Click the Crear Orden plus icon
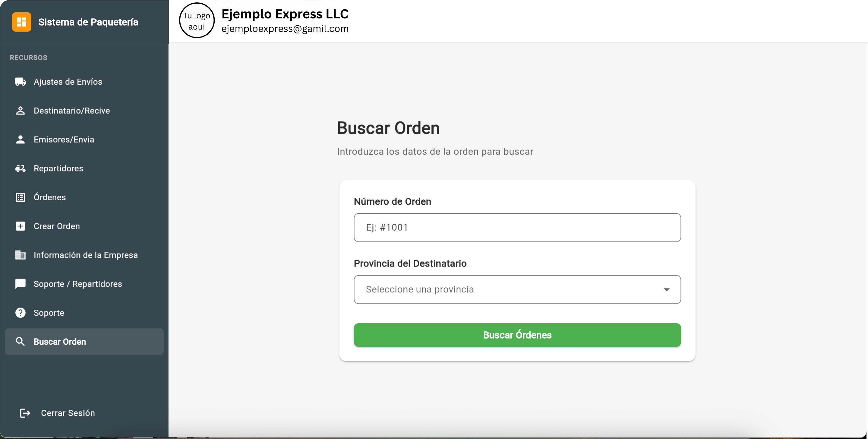 pyautogui.click(x=20, y=226)
